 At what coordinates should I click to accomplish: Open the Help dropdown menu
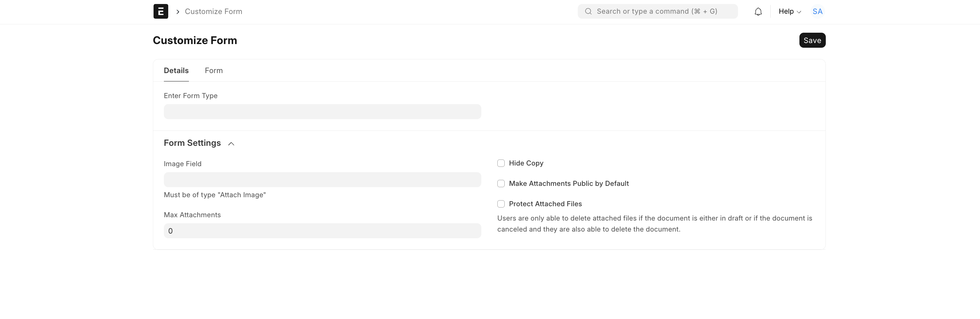click(789, 11)
